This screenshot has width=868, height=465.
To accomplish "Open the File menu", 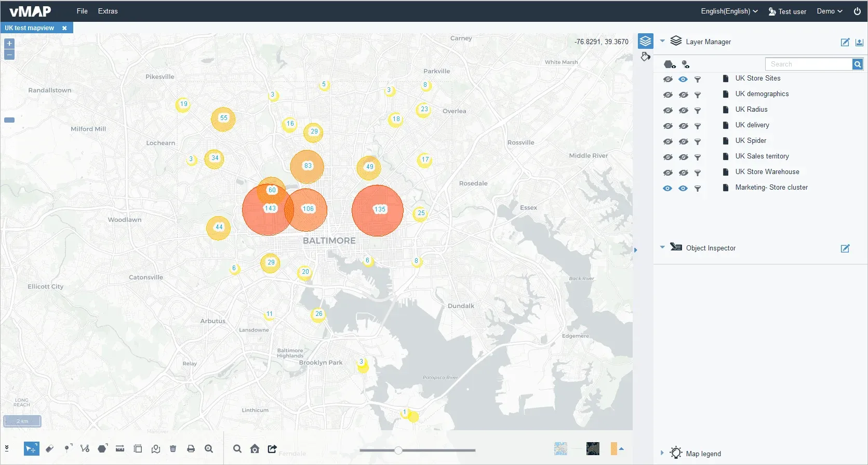I will click(82, 11).
